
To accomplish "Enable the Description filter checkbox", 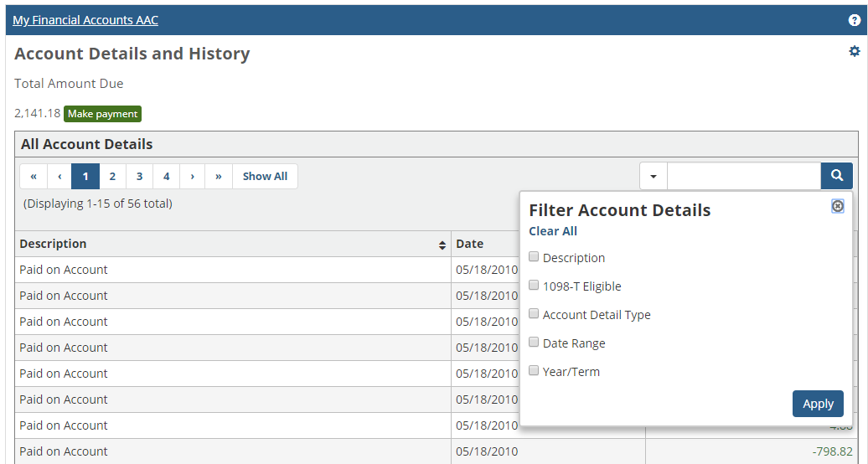I will [x=534, y=257].
